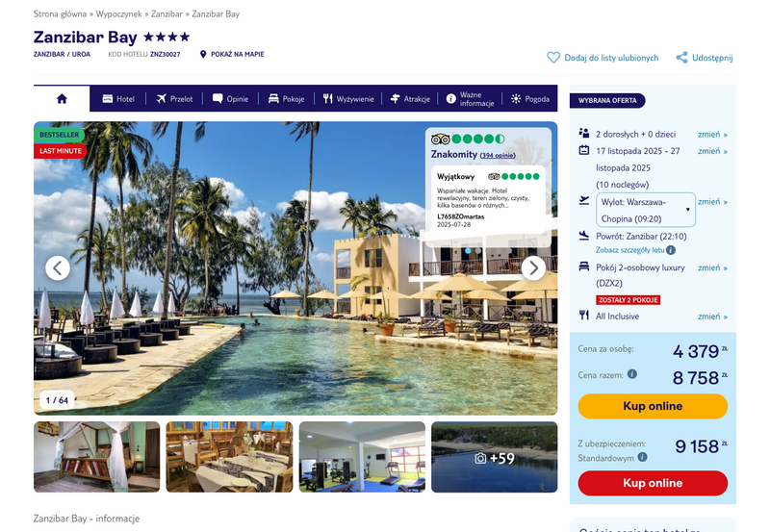Click the share icon for Udostępnij
The height and width of the screenshot is (532, 770).
tap(681, 58)
